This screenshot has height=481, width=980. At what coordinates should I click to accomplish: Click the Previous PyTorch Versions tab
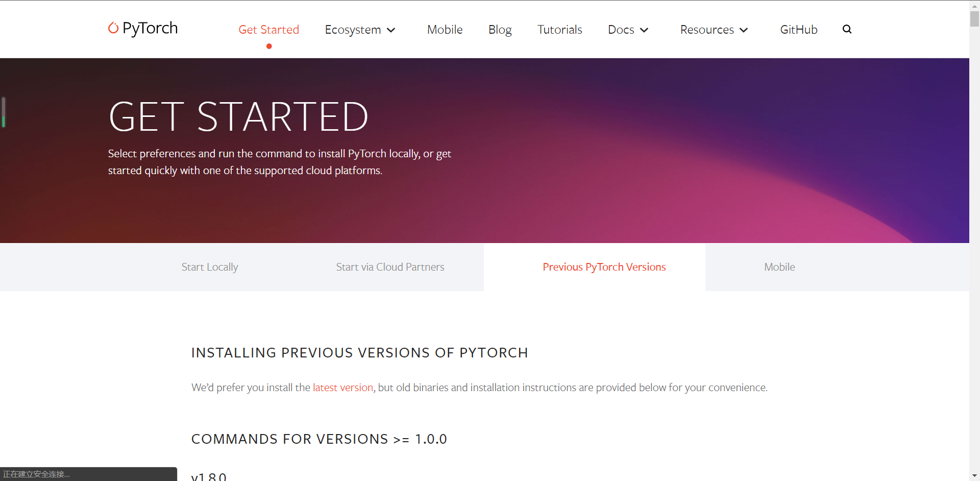tap(604, 267)
